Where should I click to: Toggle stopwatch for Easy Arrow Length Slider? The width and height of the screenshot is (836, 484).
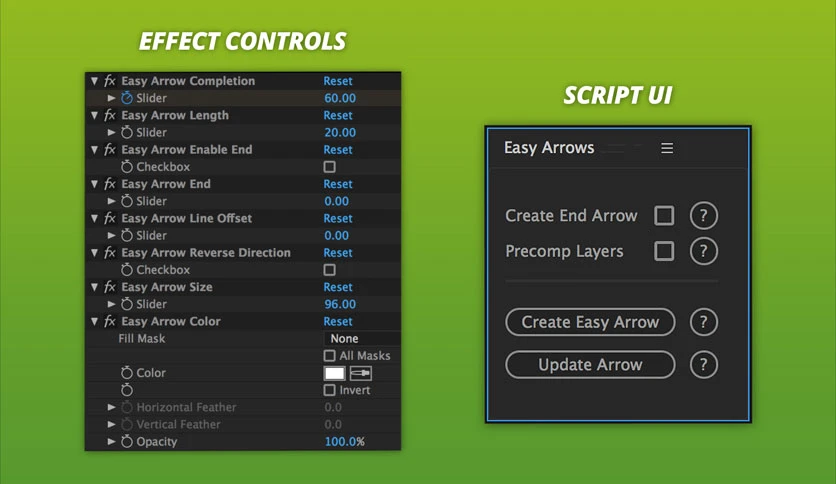pos(127,132)
